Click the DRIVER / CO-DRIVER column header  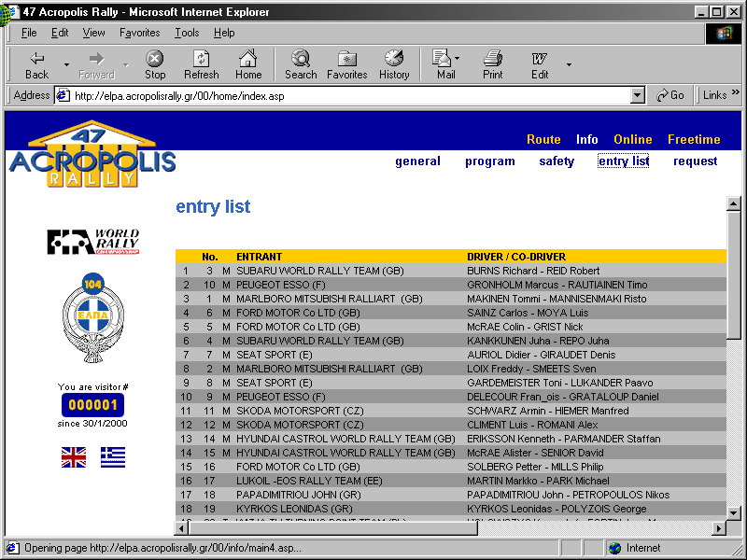pyautogui.click(x=516, y=257)
